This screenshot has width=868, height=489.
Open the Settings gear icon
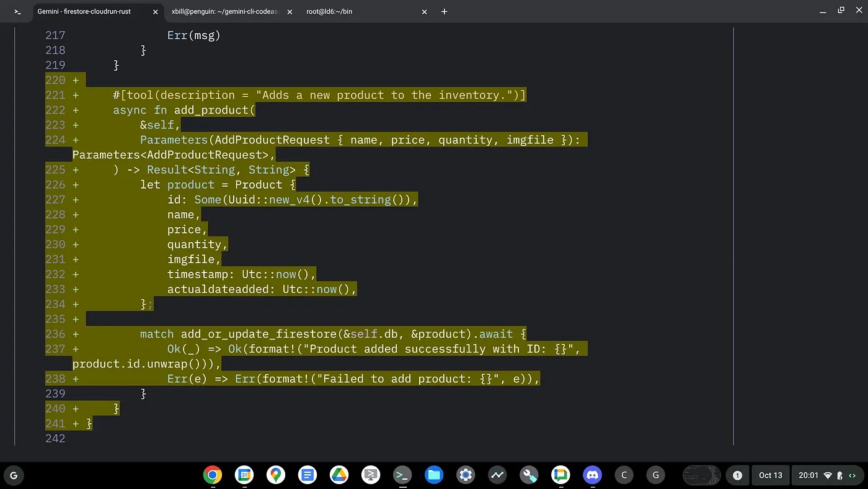(x=466, y=475)
